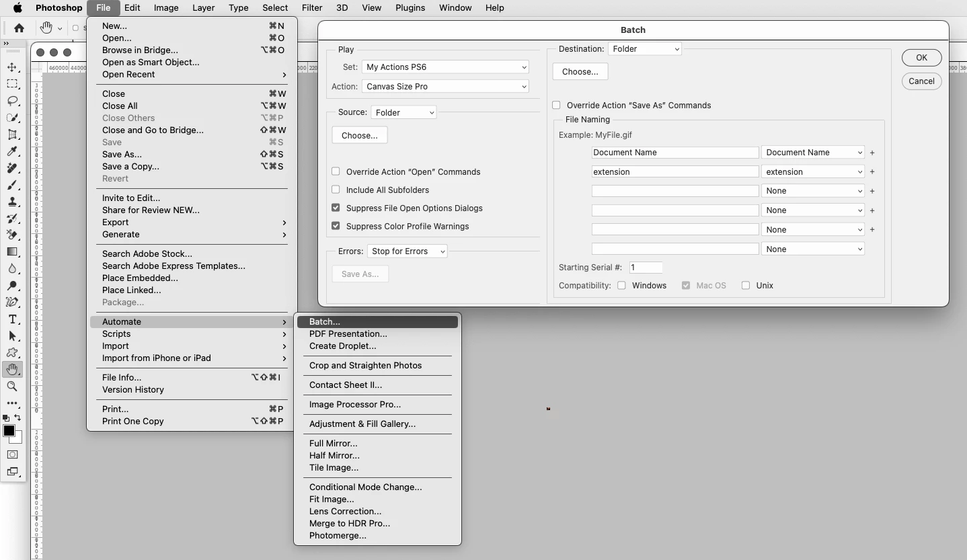The height and width of the screenshot is (560, 967).
Task: Open the first Document Name naming dropdown
Action: tap(813, 152)
